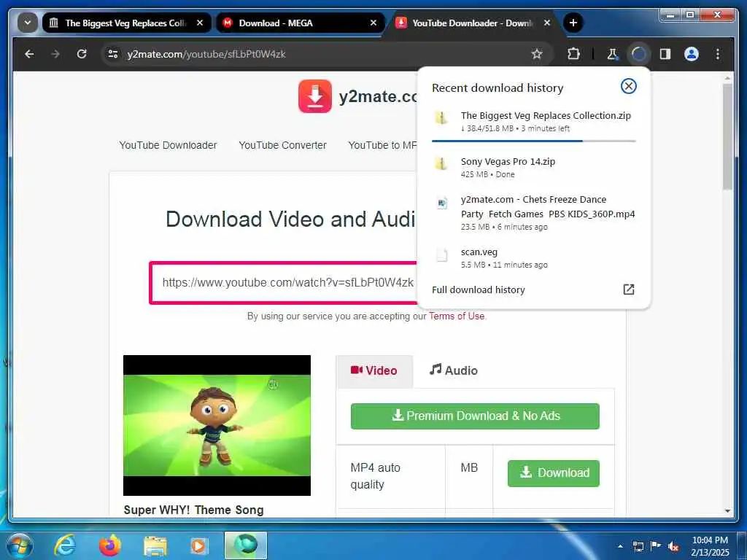Open Full download history
The image size is (747, 560).
(479, 289)
